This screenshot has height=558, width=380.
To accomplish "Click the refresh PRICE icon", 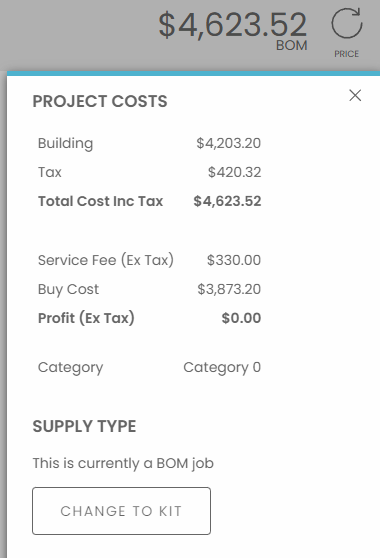I will click(x=347, y=23).
